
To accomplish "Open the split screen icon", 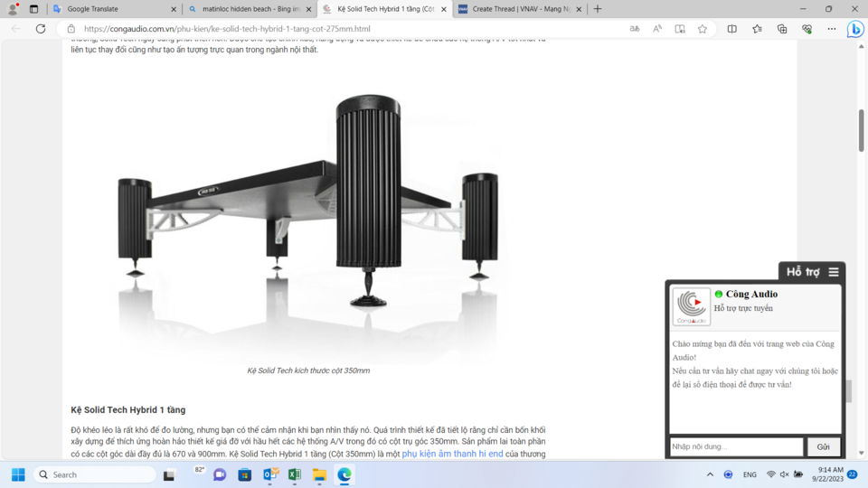I will point(731,29).
